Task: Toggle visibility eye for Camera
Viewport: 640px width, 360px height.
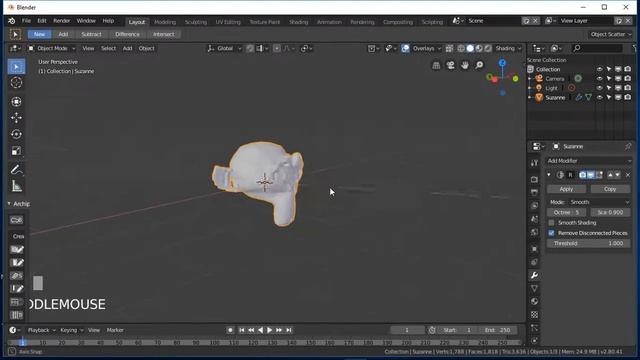Action: 600,79
